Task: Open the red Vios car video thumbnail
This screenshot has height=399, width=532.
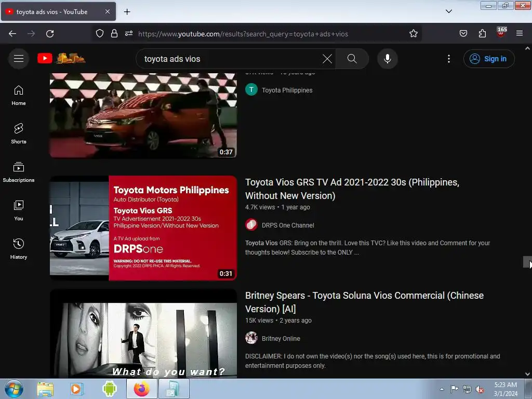Action: (x=143, y=115)
